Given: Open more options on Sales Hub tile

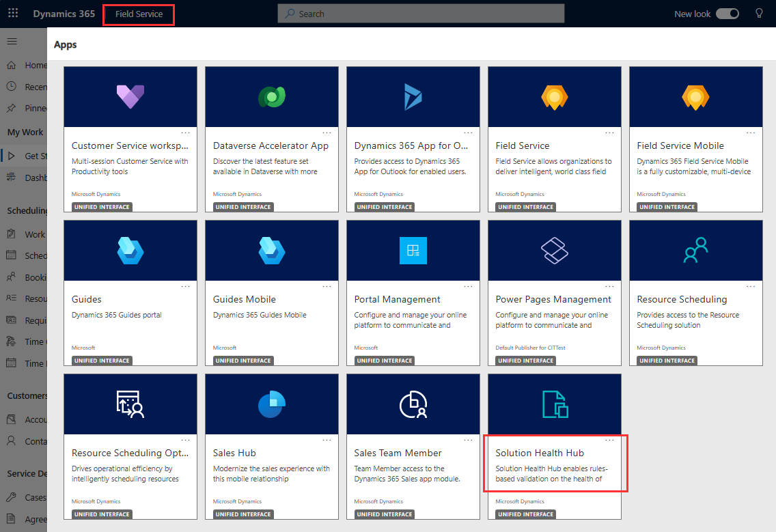Looking at the screenshot, I should click(327, 440).
